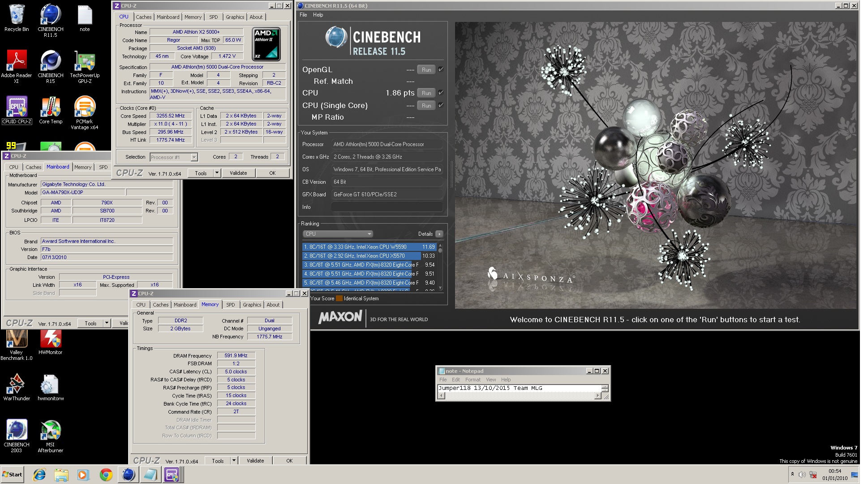Expand the ranking Details arrow
The width and height of the screenshot is (868, 484).
tap(439, 234)
